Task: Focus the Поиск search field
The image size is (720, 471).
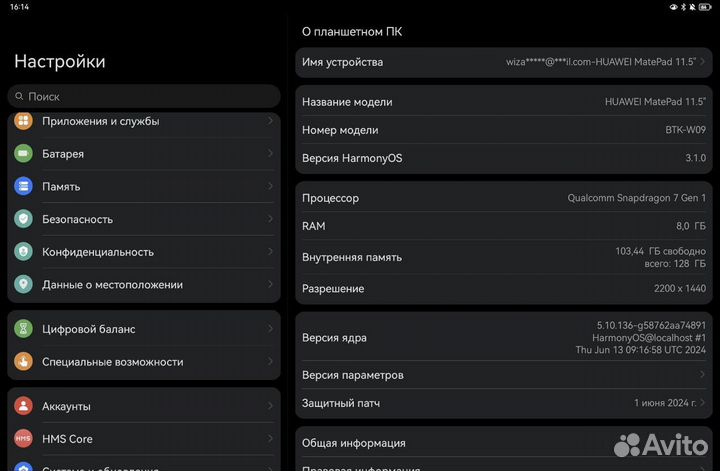Action: pos(144,96)
